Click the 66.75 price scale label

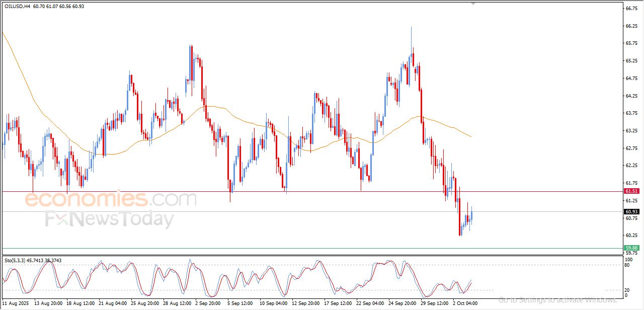click(631, 8)
